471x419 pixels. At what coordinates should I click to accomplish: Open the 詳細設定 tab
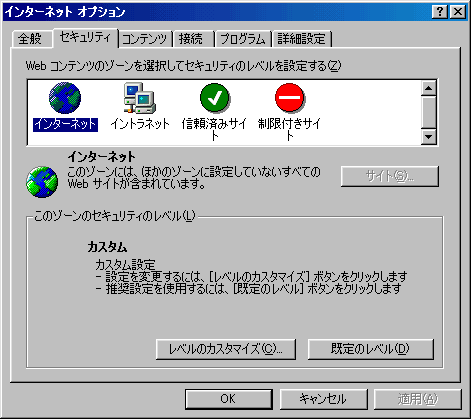pos(301,39)
